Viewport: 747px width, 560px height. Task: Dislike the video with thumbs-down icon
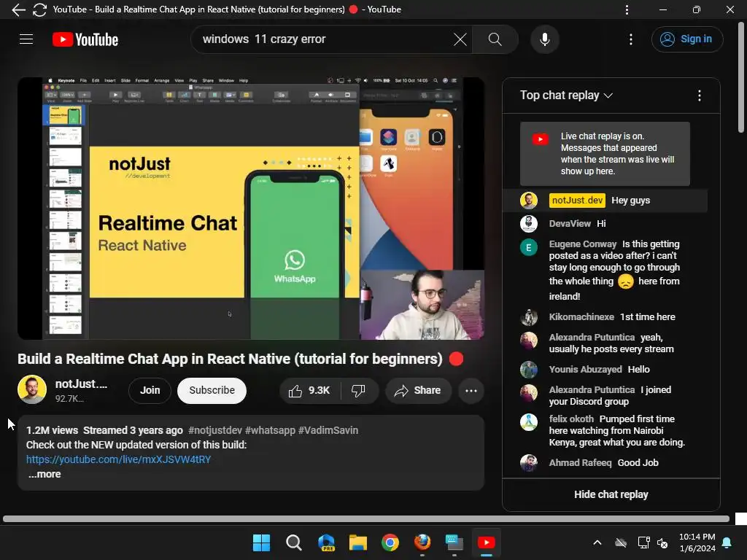(358, 391)
